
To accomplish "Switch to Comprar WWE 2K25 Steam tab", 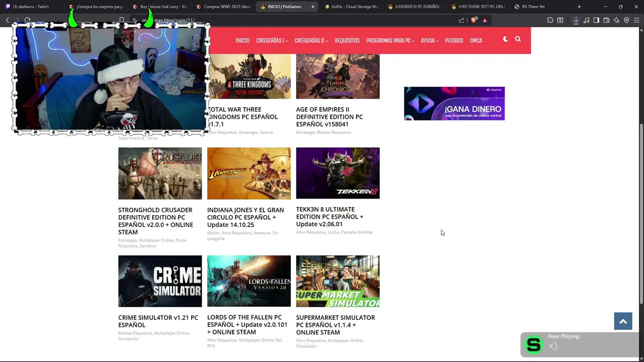I will [223, 7].
